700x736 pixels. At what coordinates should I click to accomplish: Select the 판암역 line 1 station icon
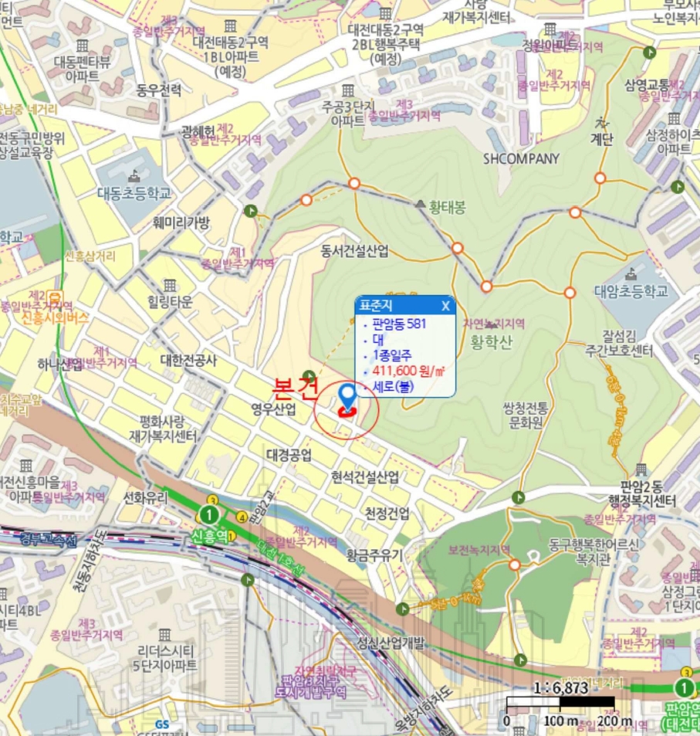pyautogui.click(x=684, y=689)
